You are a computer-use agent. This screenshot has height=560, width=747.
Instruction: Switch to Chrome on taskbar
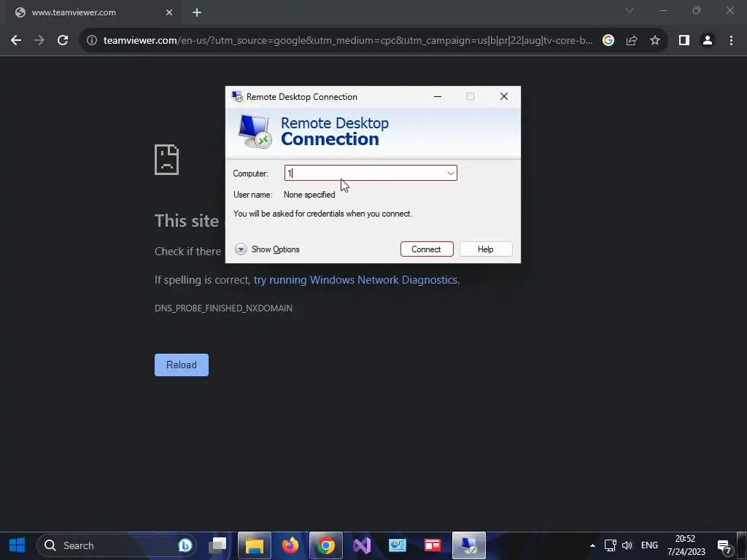[x=326, y=545]
